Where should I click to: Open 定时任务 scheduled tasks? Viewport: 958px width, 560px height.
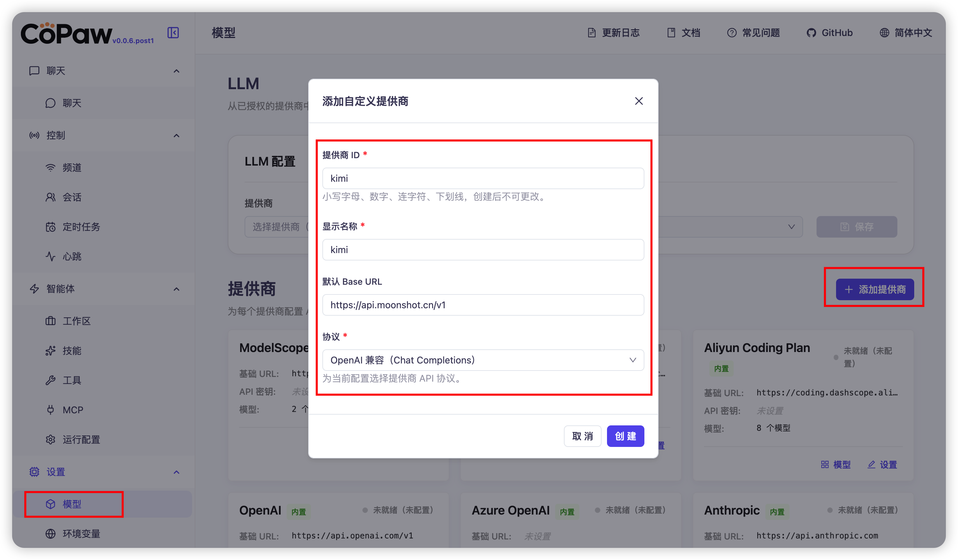click(81, 227)
